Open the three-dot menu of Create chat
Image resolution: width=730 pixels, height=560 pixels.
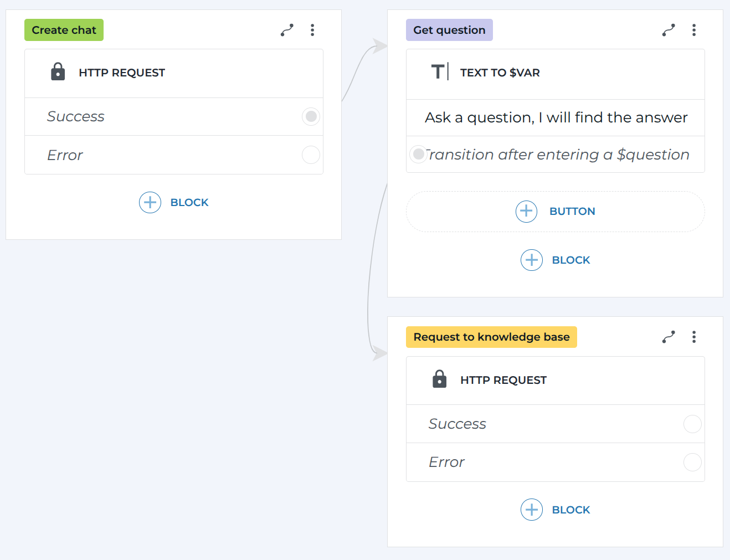click(x=312, y=30)
